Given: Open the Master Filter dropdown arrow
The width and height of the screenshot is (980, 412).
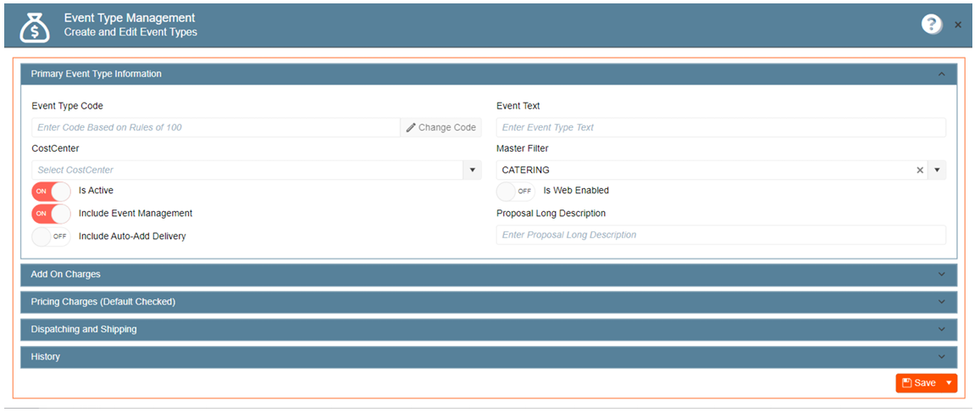Looking at the screenshot, I should 937,170.
